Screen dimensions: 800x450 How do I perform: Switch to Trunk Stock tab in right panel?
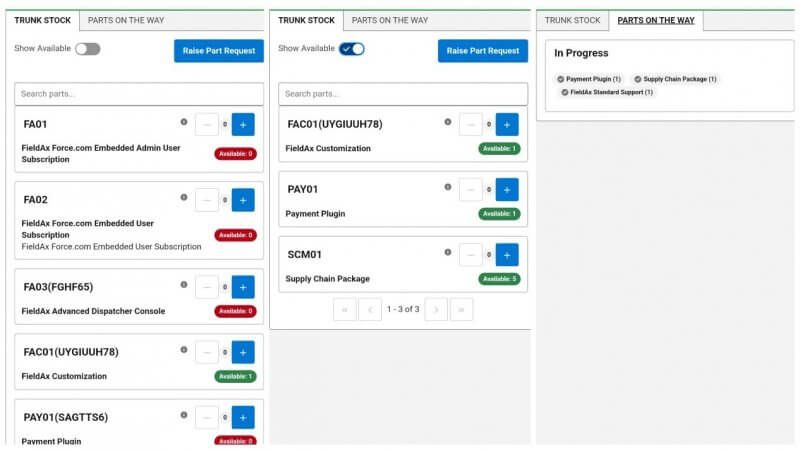[x=572, y=20]
